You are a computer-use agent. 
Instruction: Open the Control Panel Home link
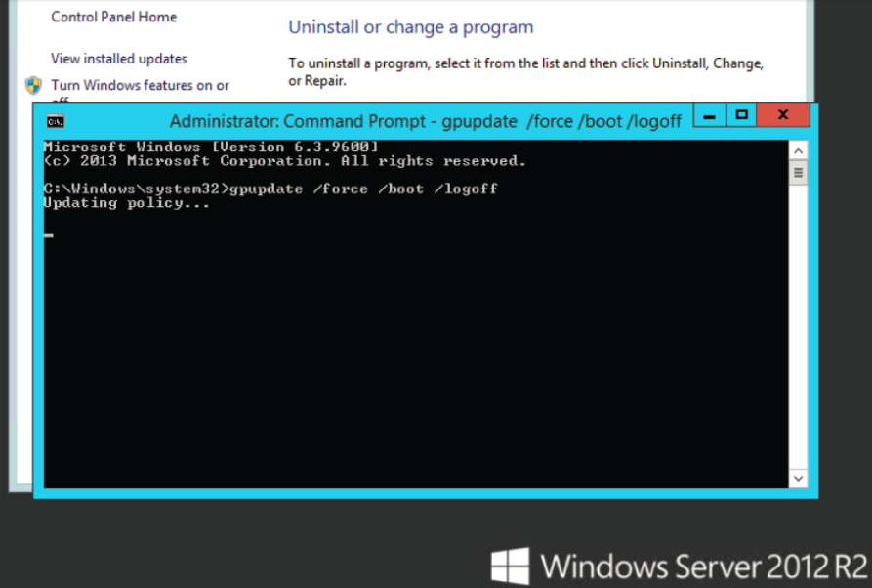tap(114, 17)
